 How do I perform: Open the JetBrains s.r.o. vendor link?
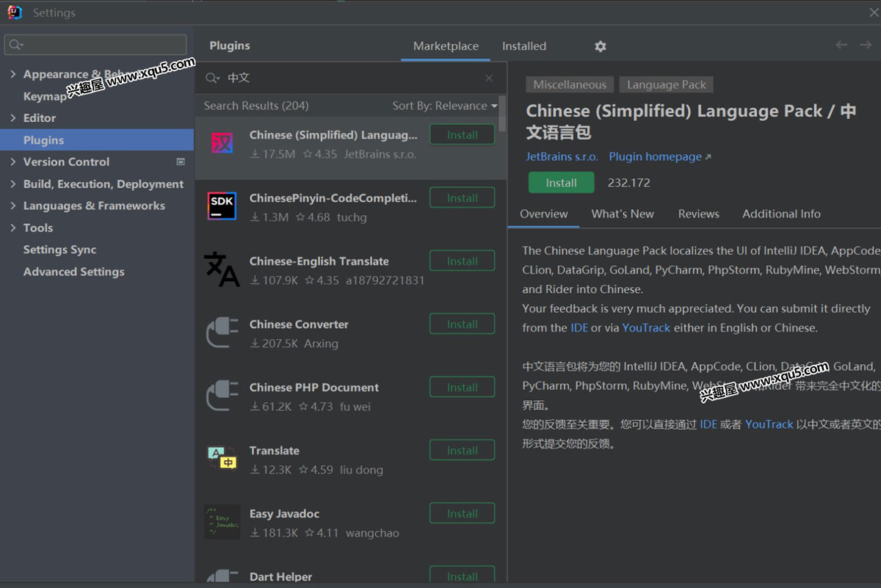coord(562,156)
